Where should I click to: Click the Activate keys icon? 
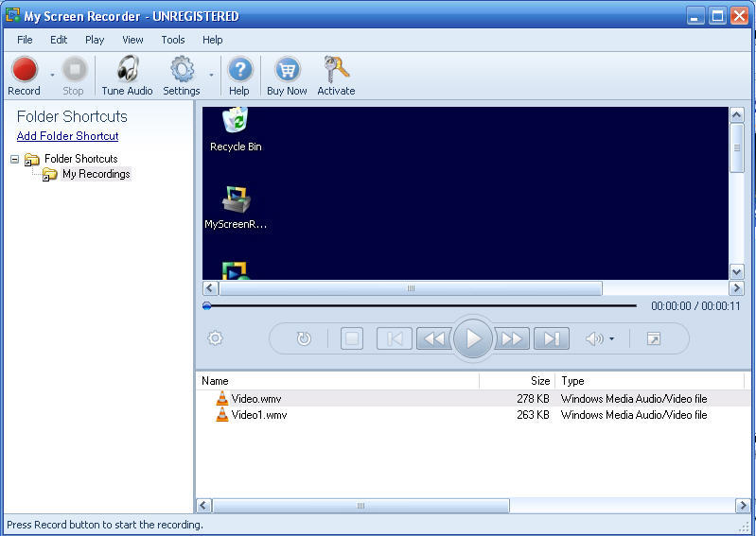click(336, 71)
